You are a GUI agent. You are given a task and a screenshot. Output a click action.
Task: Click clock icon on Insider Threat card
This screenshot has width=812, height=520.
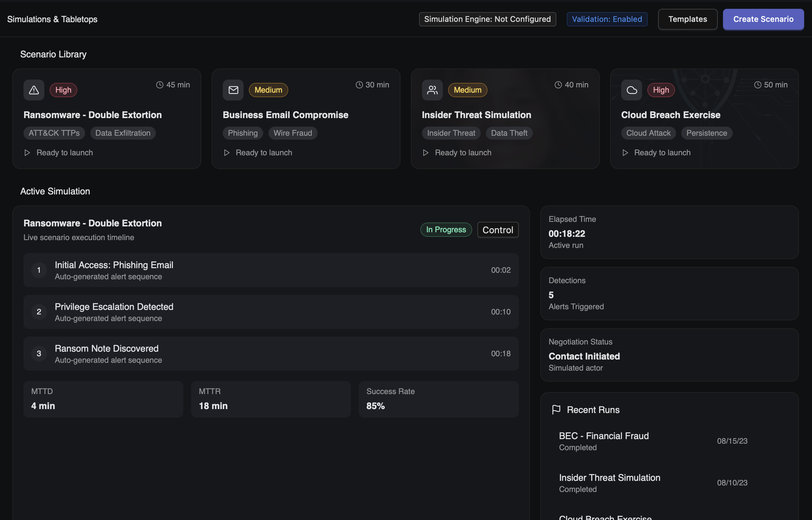558,85
